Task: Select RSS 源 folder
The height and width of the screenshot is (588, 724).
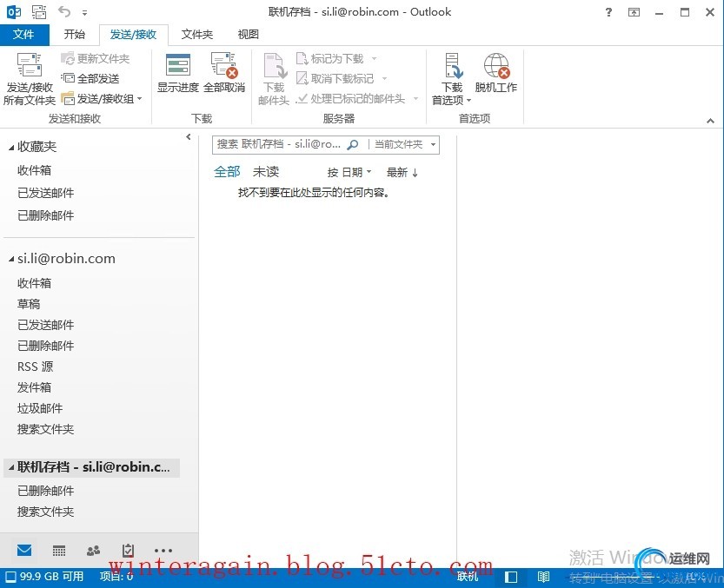Action: pyautogui.click(x=35, y=367)
